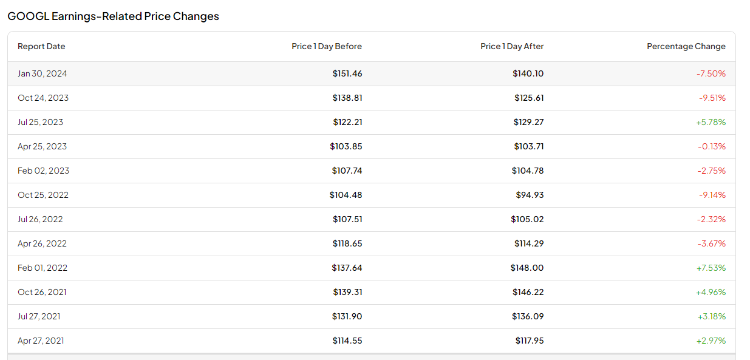
Task: Select the Jan 30, 2024 report date
Action: click(x=42, y=74)
